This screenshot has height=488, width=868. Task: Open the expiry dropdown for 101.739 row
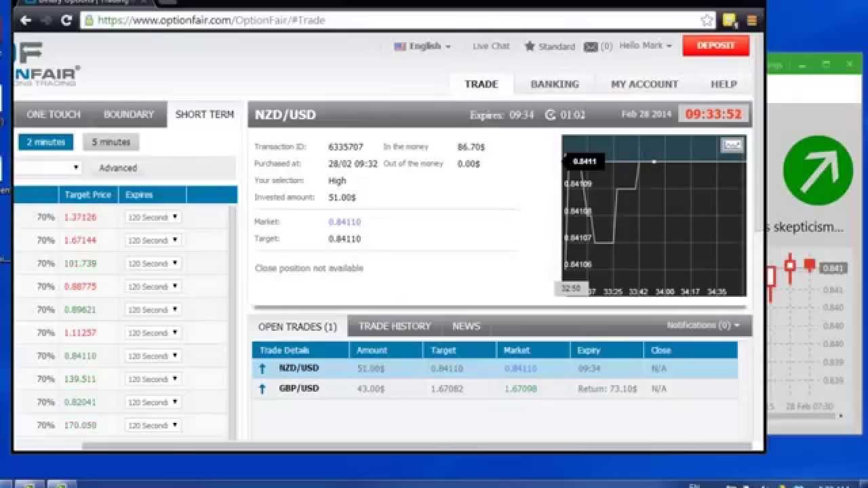153,264
